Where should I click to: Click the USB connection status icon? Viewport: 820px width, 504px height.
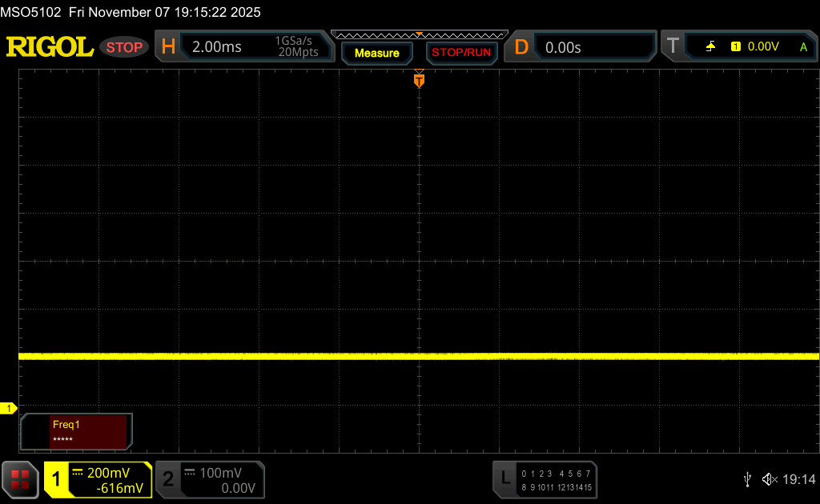[x=747, y=479]
